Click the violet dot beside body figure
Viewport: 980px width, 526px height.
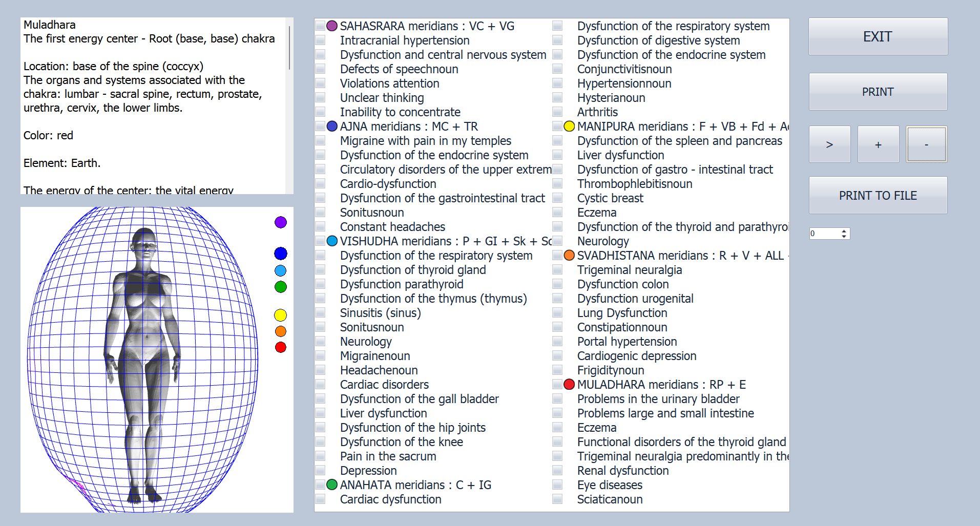click(281, 222)
